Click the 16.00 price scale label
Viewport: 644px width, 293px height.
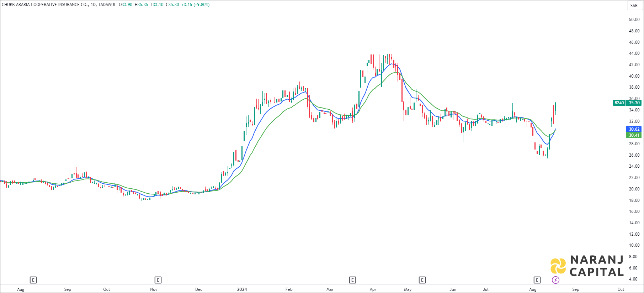(634, 211)
